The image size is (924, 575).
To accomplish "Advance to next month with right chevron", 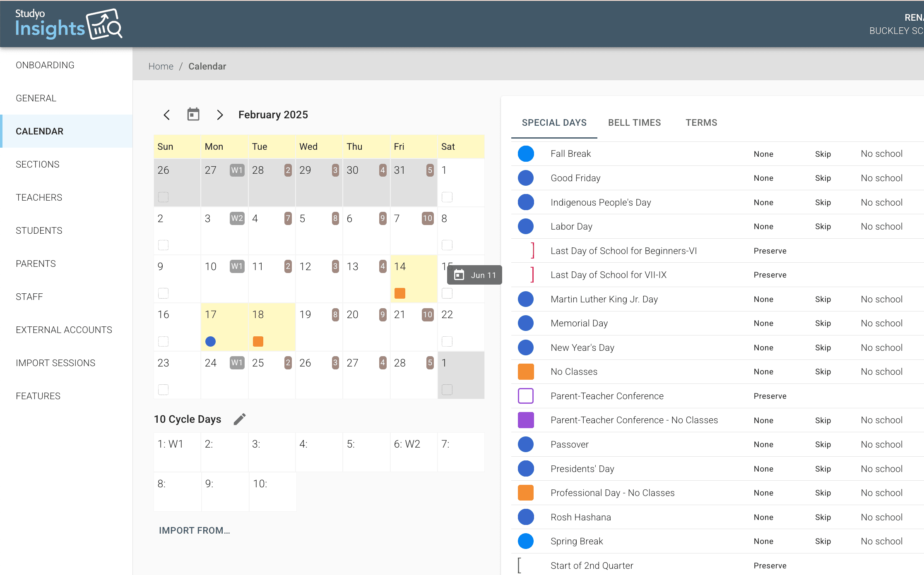I will click(220, 115).
